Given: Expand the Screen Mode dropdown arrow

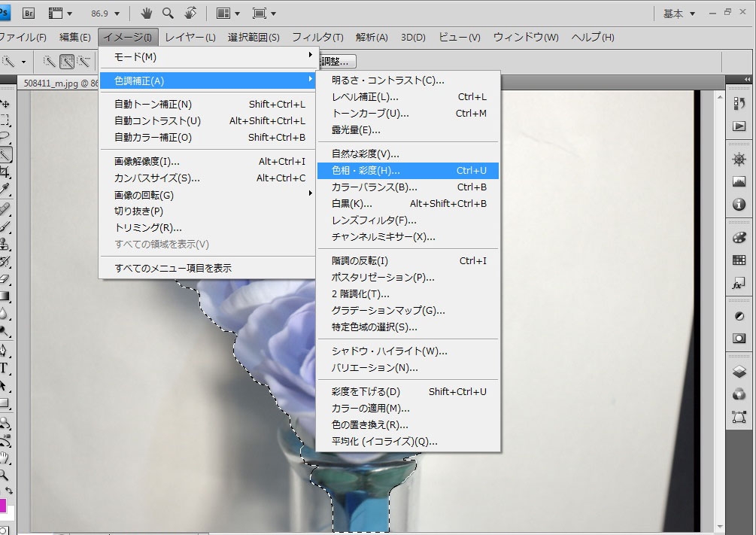Looking at the screenshot, I should (273, 14).
